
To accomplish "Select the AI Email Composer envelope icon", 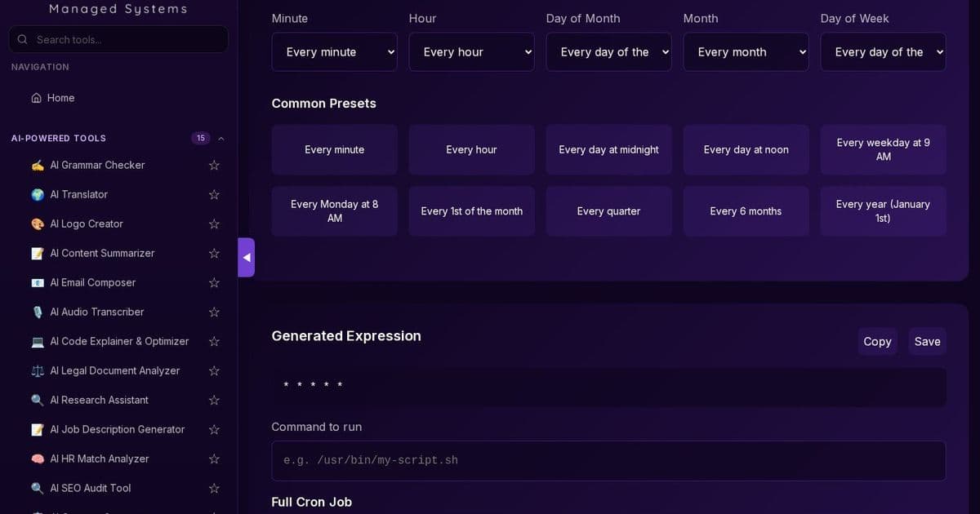I will click(x=37, y=282).
